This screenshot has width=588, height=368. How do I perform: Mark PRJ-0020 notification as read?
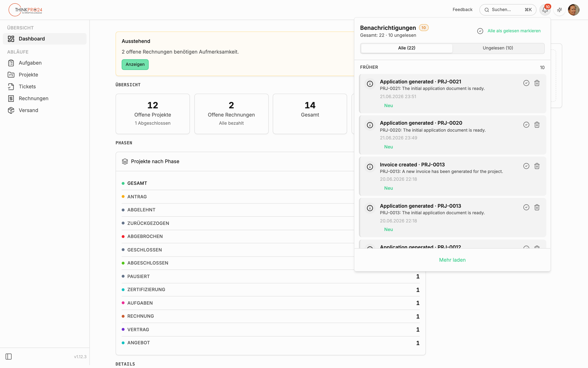pyautogui.click(x=526, y=125)
